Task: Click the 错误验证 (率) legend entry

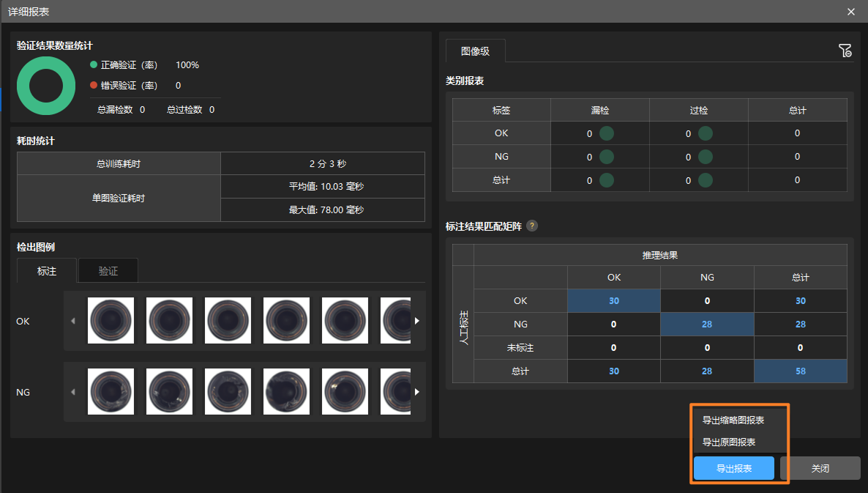Action: coord(124,85)
